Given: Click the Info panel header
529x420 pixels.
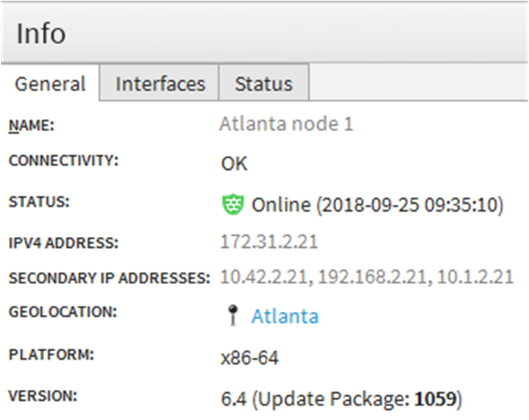Looking at the screenshot, I should click(x=265, y=32).
